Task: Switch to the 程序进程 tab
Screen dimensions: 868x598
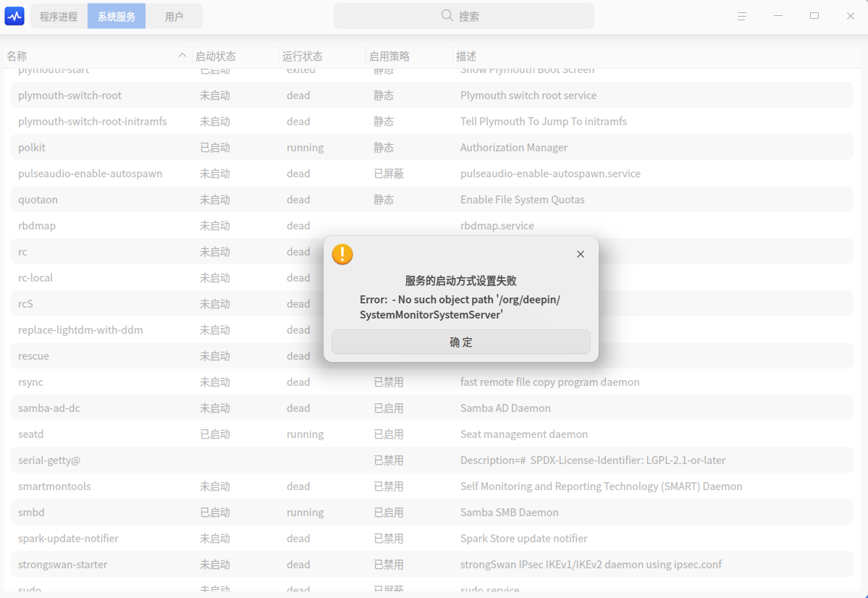Action: point(59,17)
